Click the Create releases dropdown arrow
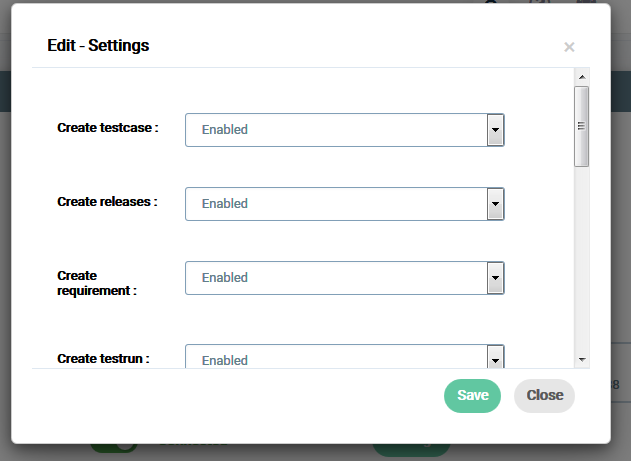 pyautogui.click(x=494, y=204)
